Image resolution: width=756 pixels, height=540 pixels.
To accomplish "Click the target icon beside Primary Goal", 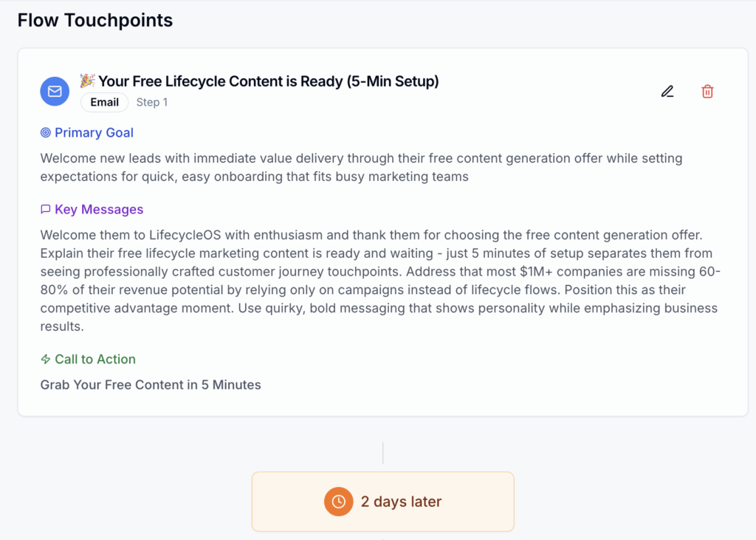I will (x=46, y=133).
